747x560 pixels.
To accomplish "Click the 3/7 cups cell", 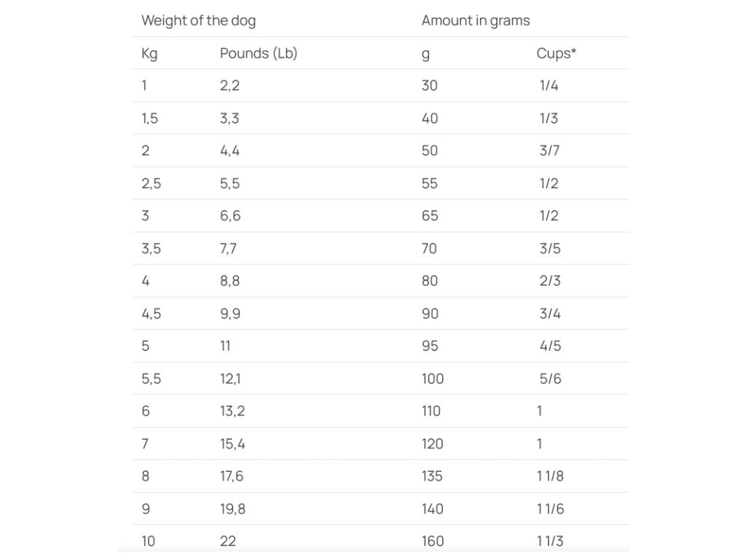I will pyautogui.click(x=549, y=151).
